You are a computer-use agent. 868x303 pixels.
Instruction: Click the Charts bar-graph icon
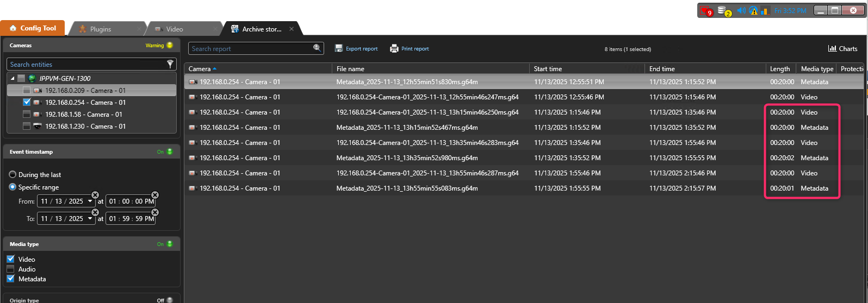pyautogui.click(x=832, y=48)
